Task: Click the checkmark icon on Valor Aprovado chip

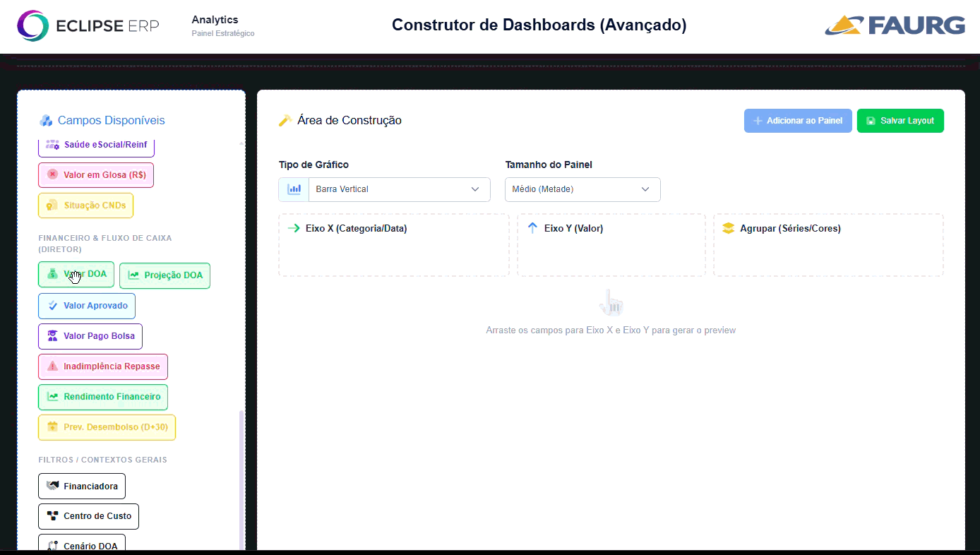Action: (x=52, y=306)
